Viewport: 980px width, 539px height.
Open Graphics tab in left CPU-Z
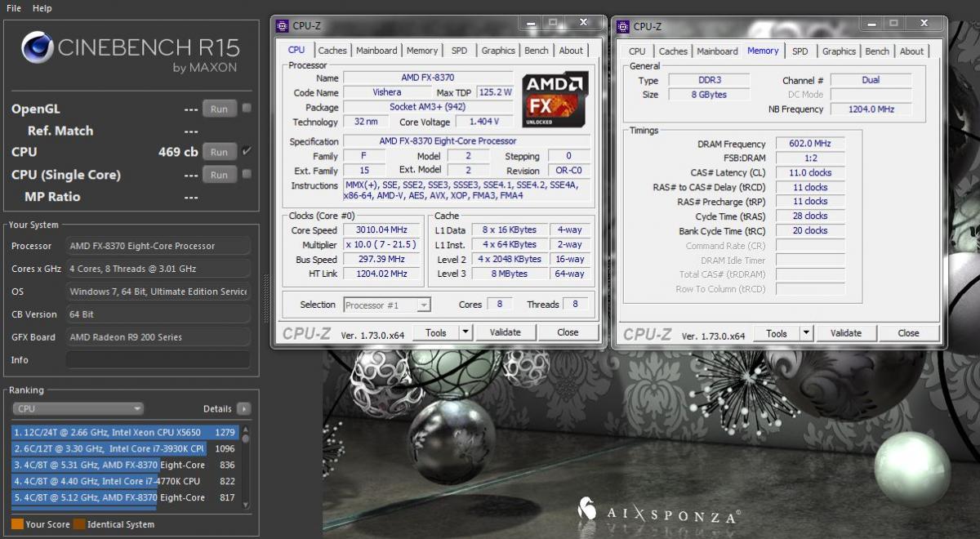498,51
